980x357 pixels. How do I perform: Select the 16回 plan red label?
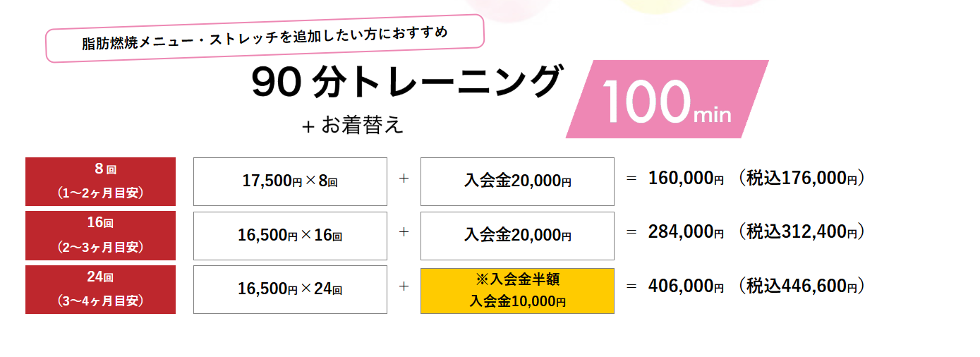point(100,236)
